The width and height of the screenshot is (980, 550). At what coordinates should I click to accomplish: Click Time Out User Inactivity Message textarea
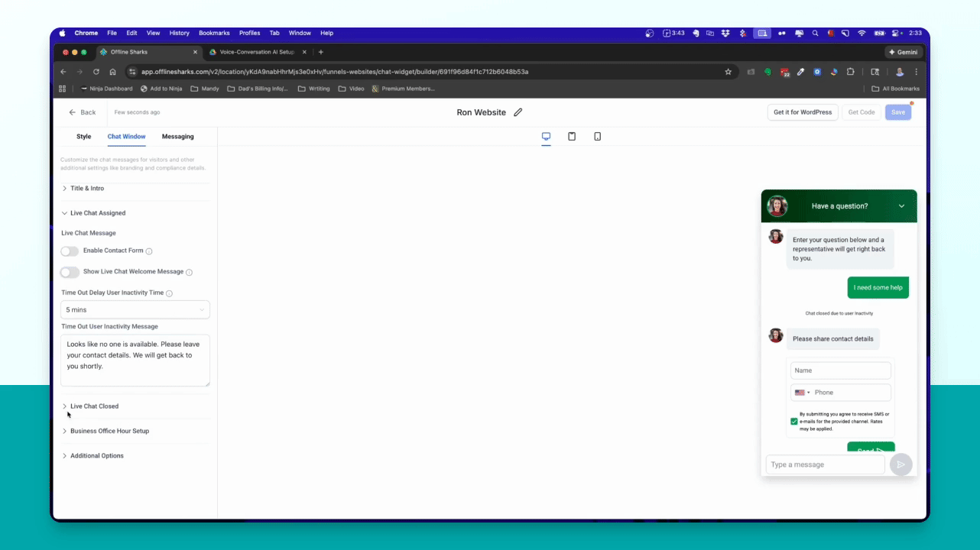[135, 361]
